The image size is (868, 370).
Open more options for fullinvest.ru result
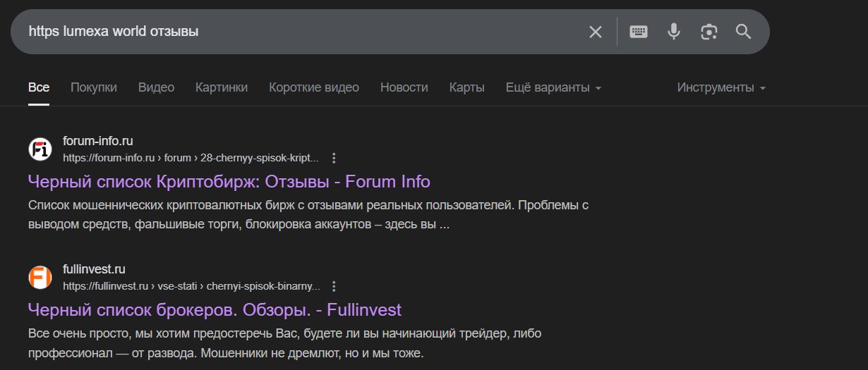334,286
